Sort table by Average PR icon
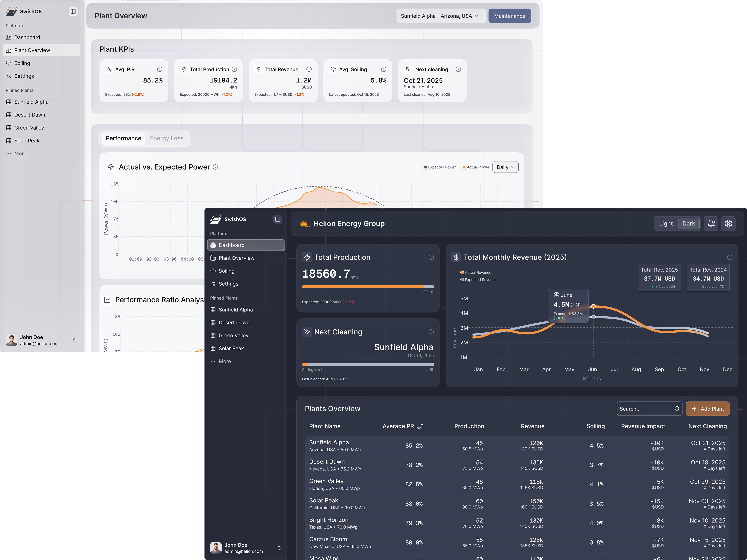747x560 pixels. coord(420,426)
